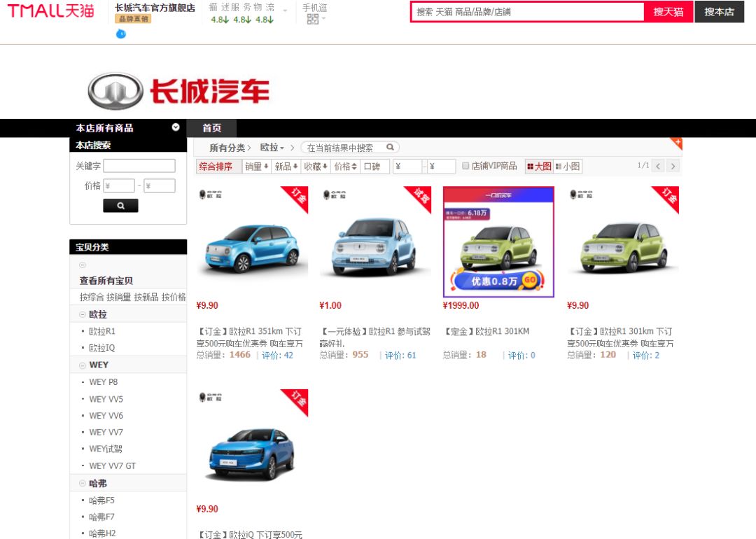This screenshot has height=539, width=756.
Task: Open 【定金】欧拉R1 301KM product title
Action: pyautogui.click(x=486, y=331)
